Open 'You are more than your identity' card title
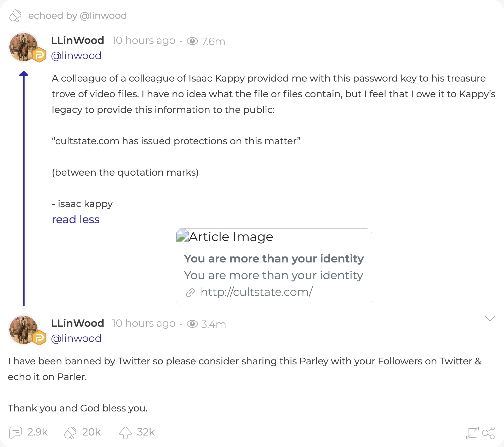The height and width of the screenshot is (447, 504). [x=274, y=259]
